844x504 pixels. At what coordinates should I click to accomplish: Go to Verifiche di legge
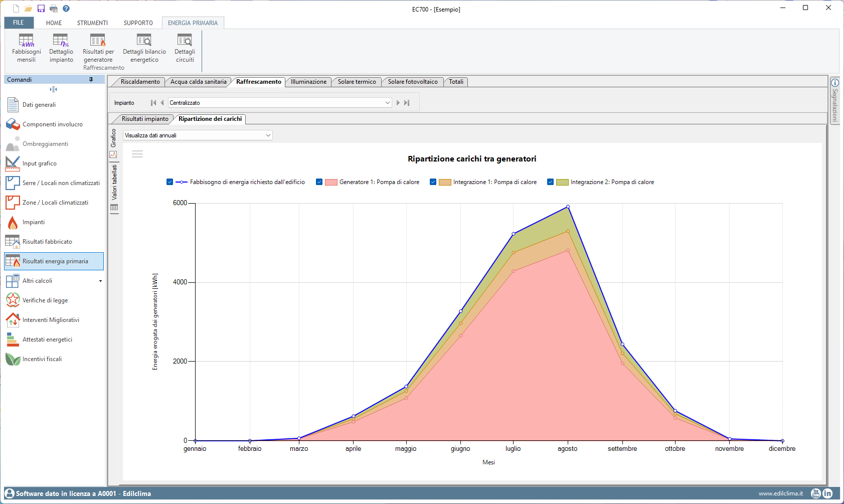(x=45, y=300)
